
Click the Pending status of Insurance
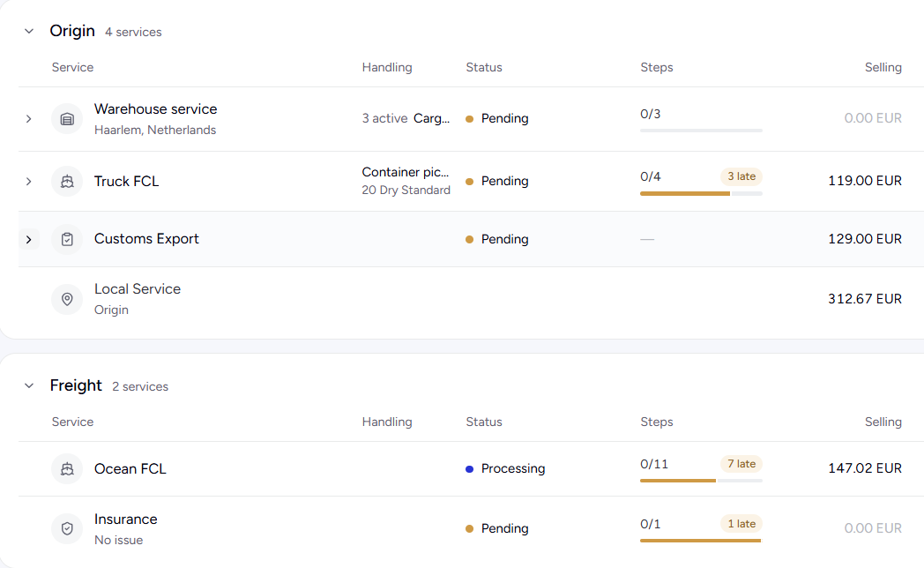tap(496, 528)
